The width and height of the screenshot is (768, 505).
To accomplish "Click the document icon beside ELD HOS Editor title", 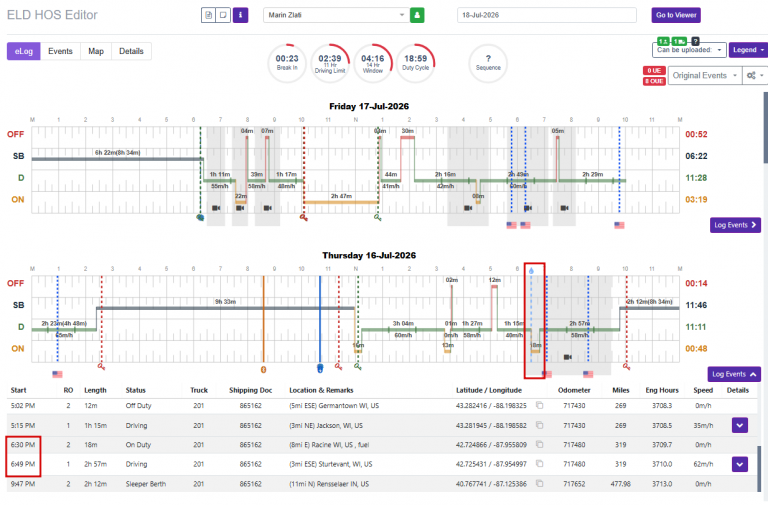I will tap(209, 15).
